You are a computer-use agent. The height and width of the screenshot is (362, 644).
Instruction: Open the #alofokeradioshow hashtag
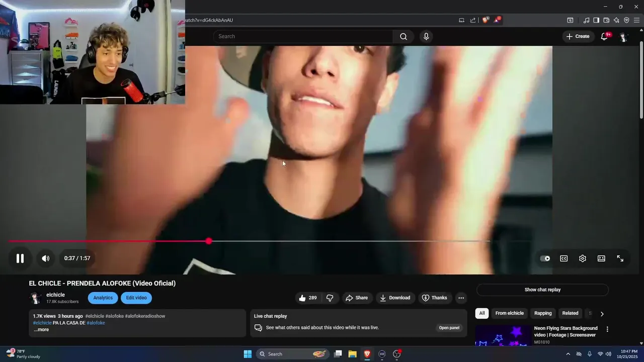[145, 316]
